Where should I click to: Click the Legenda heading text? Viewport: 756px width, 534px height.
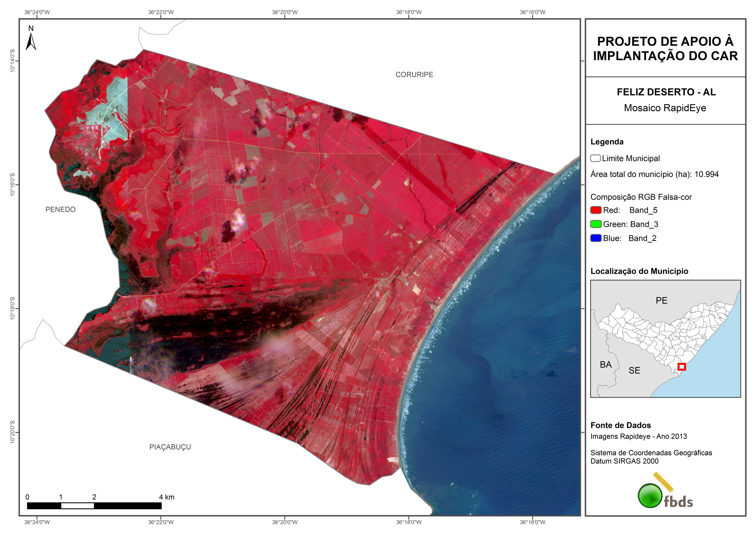pyautogui.click(x=607, y=142)
